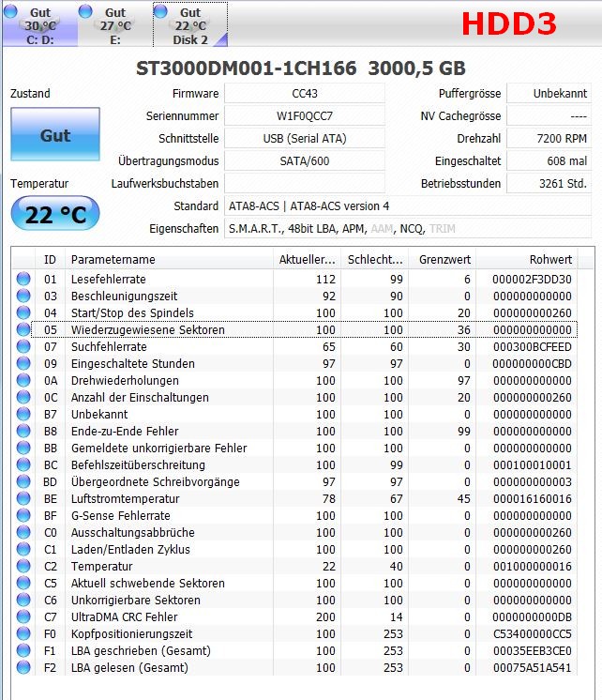Click the Luftstromtemperatur parameter name
602x700 pixels.
click(x=125, y=498)
